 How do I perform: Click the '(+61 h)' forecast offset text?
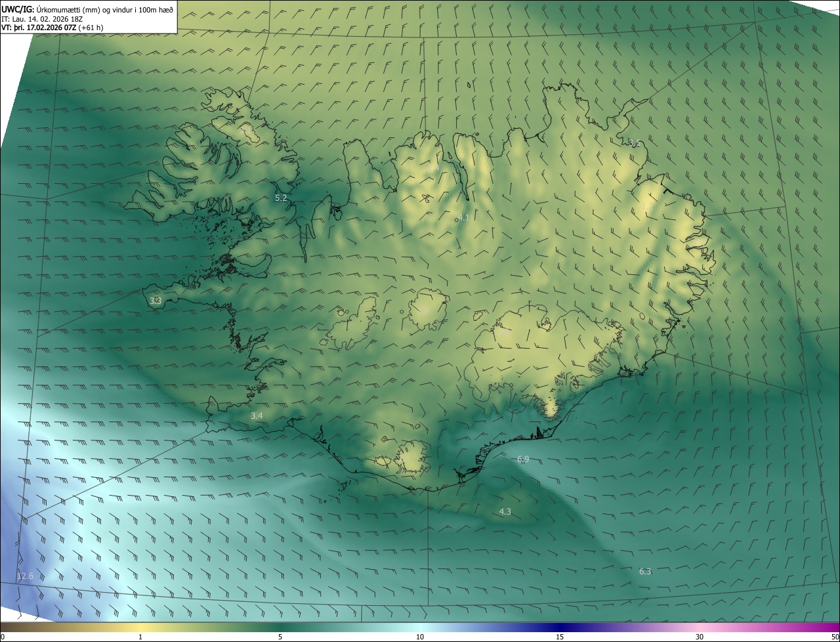pos(91,28)
